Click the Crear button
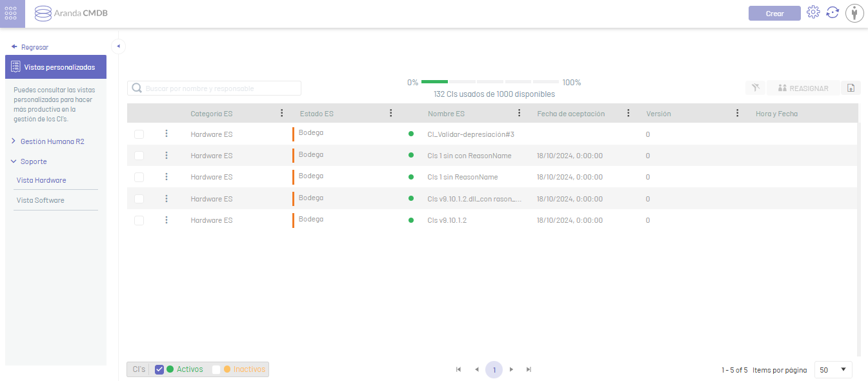Viewport: 868px width, 381px height. [774, 14]
